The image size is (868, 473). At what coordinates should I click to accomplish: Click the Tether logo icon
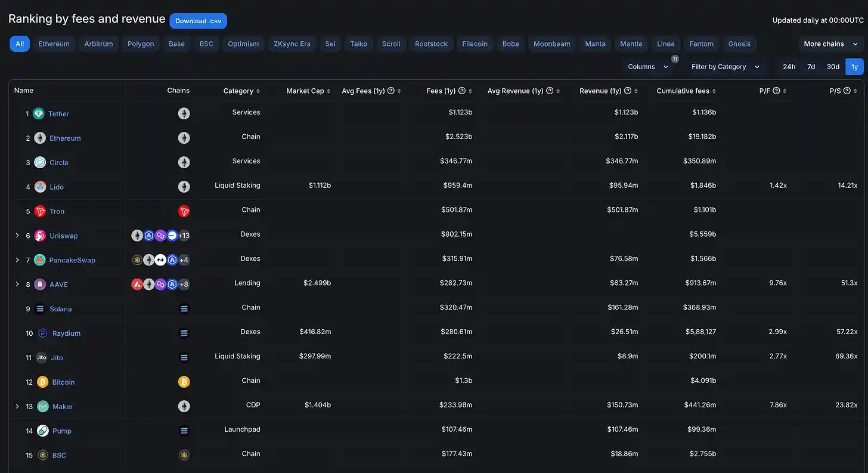[x=39, y=114]
